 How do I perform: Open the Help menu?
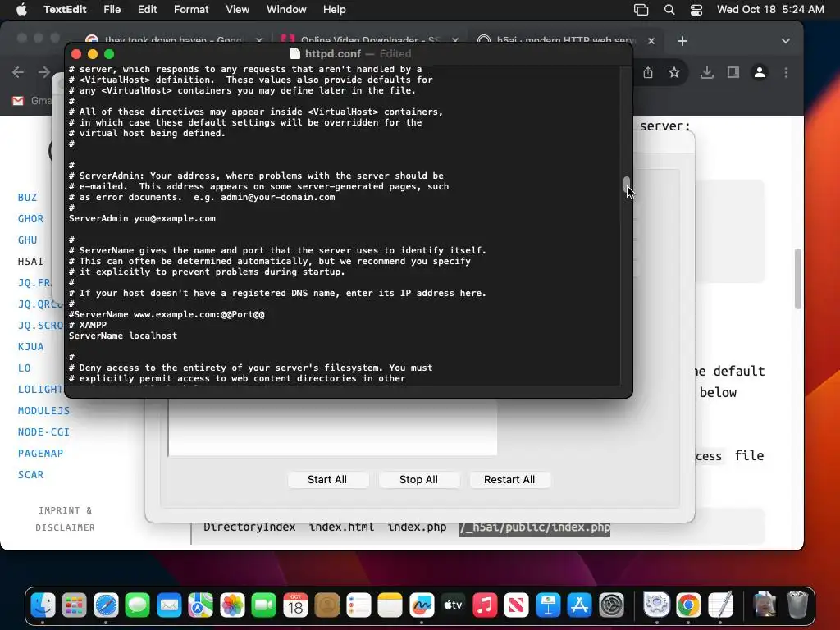335,10
